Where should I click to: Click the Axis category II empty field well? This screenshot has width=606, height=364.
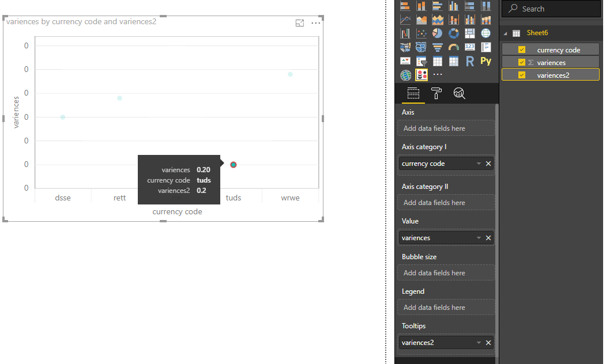click(446, 203)
